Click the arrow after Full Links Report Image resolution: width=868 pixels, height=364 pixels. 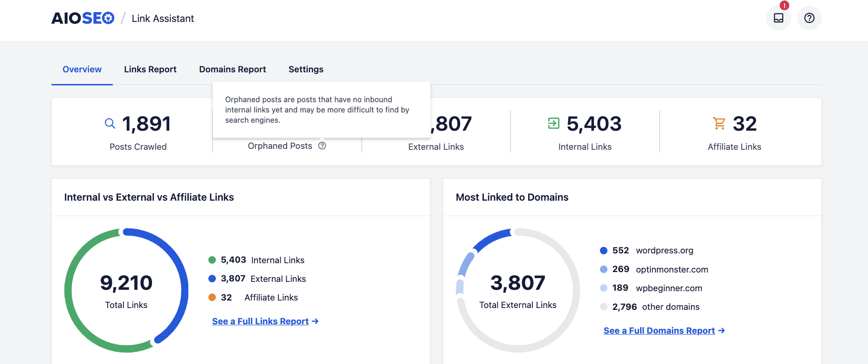(x=316, y=321)
